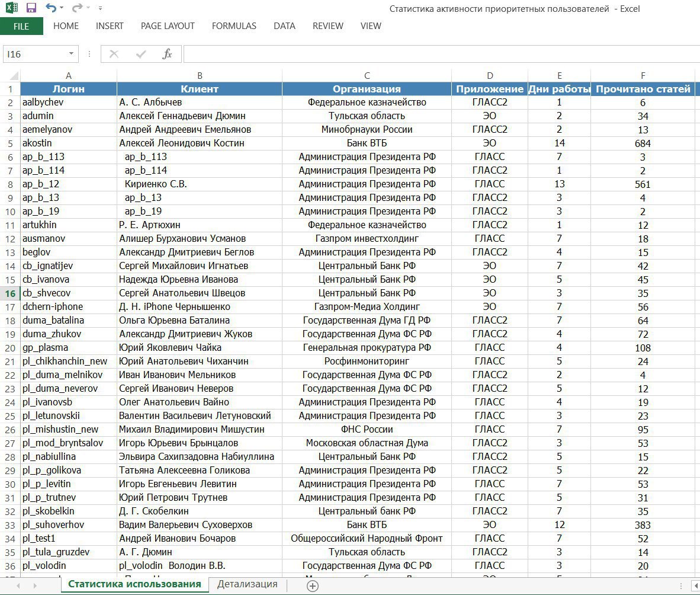Click the Прочитано статей header cell
Viewport: 700px width, 595px height.
pos(643,89)
